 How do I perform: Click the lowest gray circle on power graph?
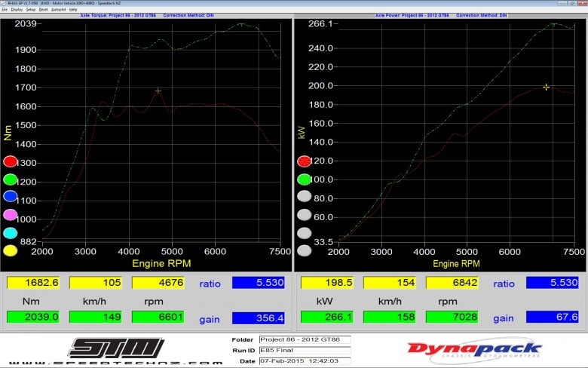click(x=304, y=250)
